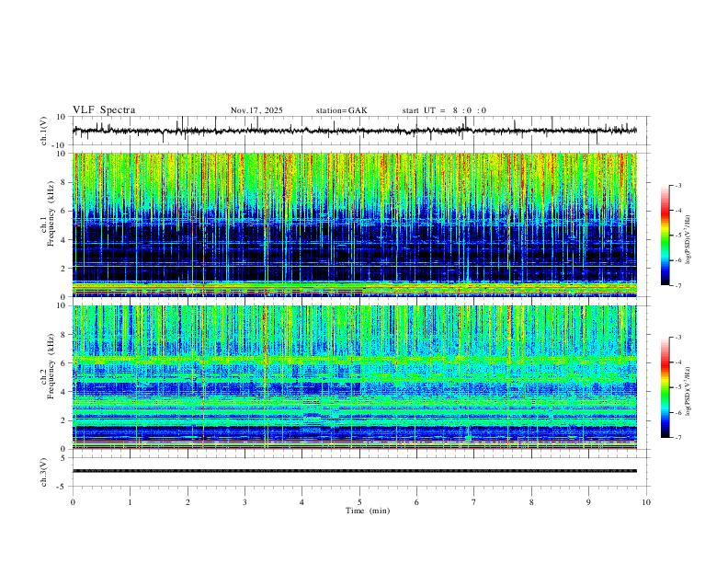Click the "Time (min)" axis title

tap(368, 511)
